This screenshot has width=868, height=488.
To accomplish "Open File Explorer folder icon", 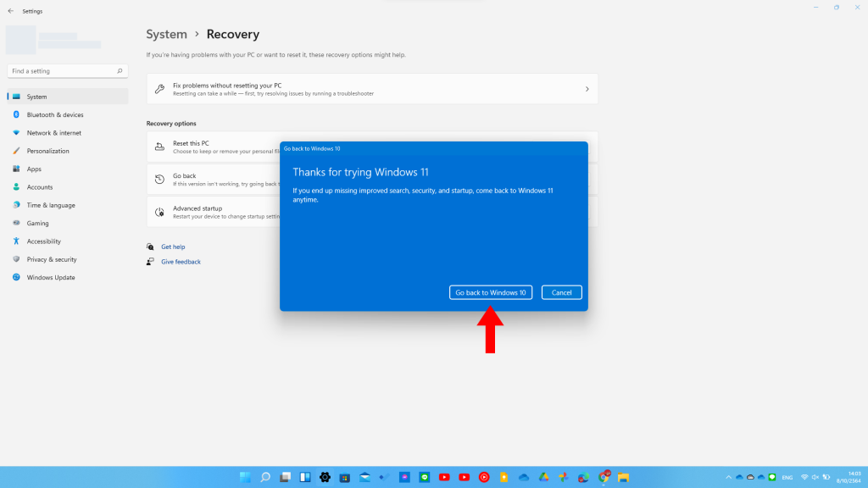I will (623, 477).
